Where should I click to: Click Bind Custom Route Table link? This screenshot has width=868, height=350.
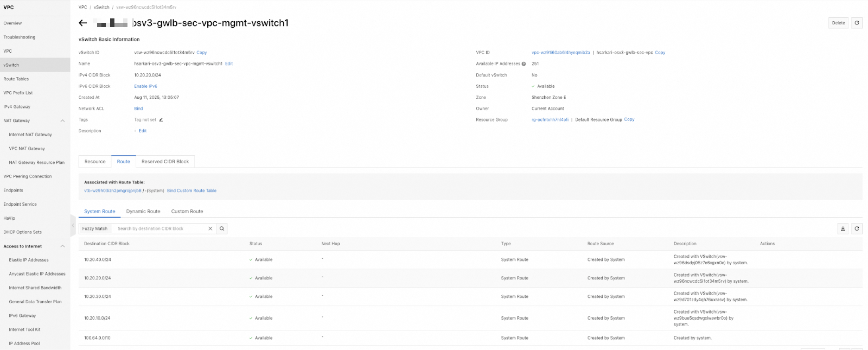point(192,190)
